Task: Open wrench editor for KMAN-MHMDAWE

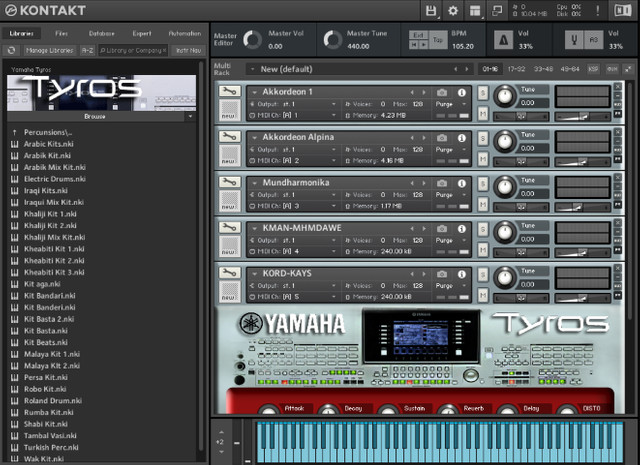Action: pos(230,227)
